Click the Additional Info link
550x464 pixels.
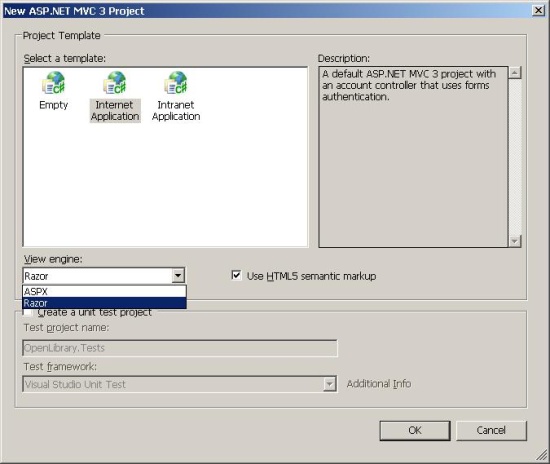click(379, 384)
